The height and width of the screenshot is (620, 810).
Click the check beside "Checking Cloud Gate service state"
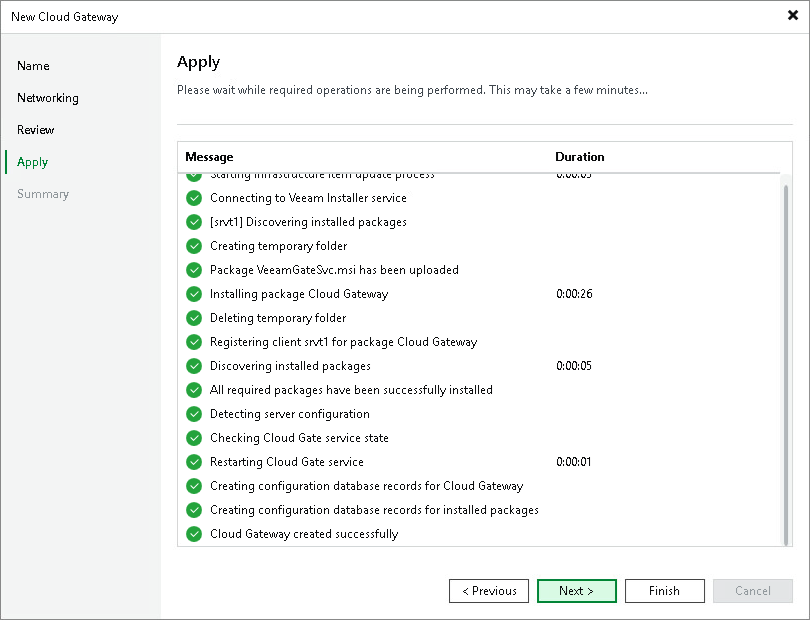tap(194, 438)
